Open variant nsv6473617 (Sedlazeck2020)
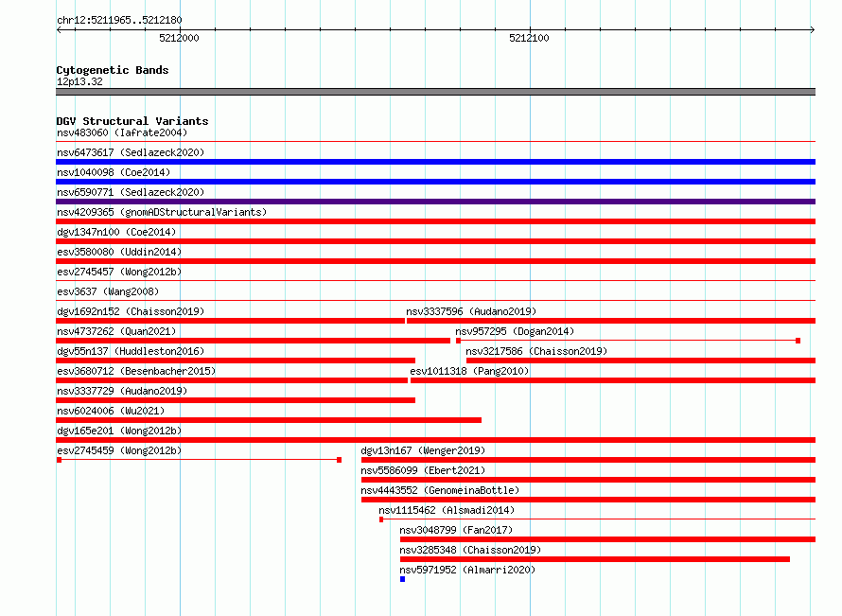842x616 pixels. [x=131, y=152]
